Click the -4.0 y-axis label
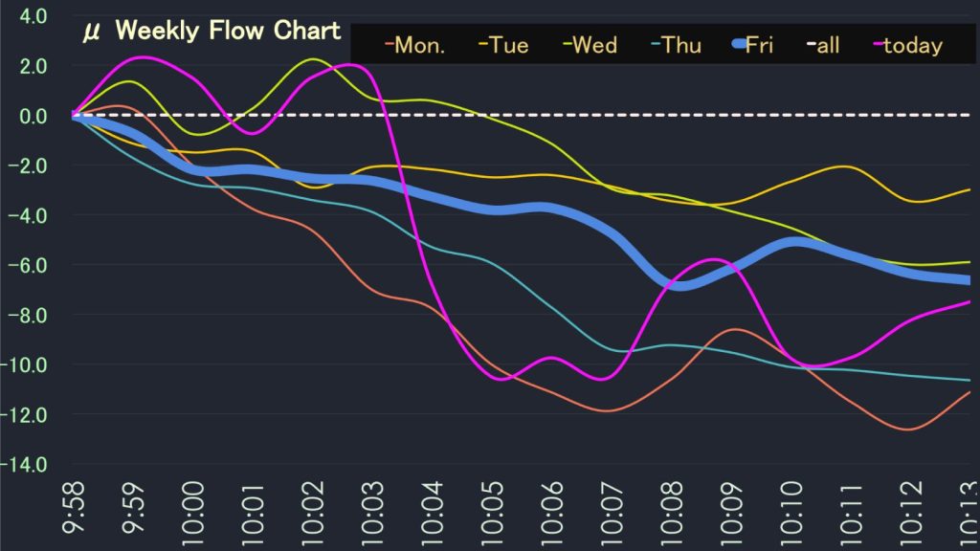The image size is (980, 551). tap(29, 216)
